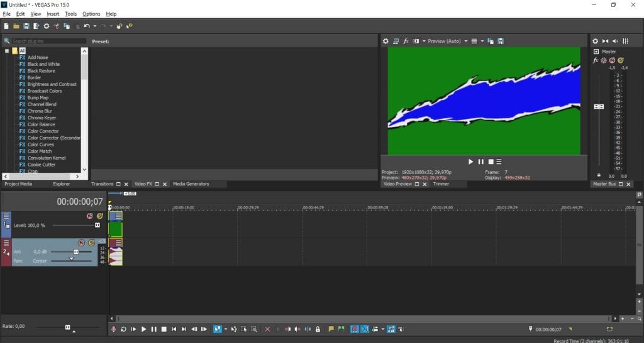Click the Lock Event padlock icon
The height and width of the screenshot is (343, 644).
click(318, 329)
